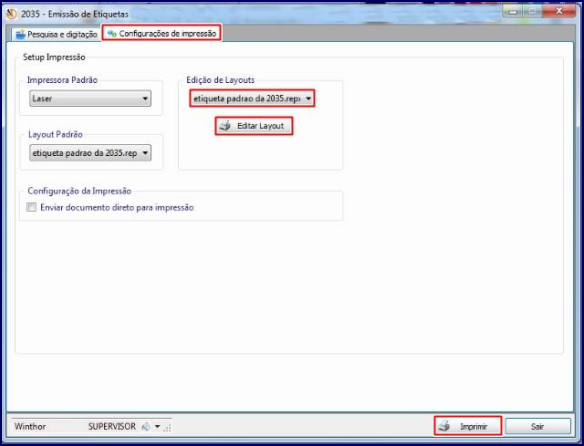Close the Emissão de Etiquetas window
Screen dimensions: 584x446
[559, 12]
